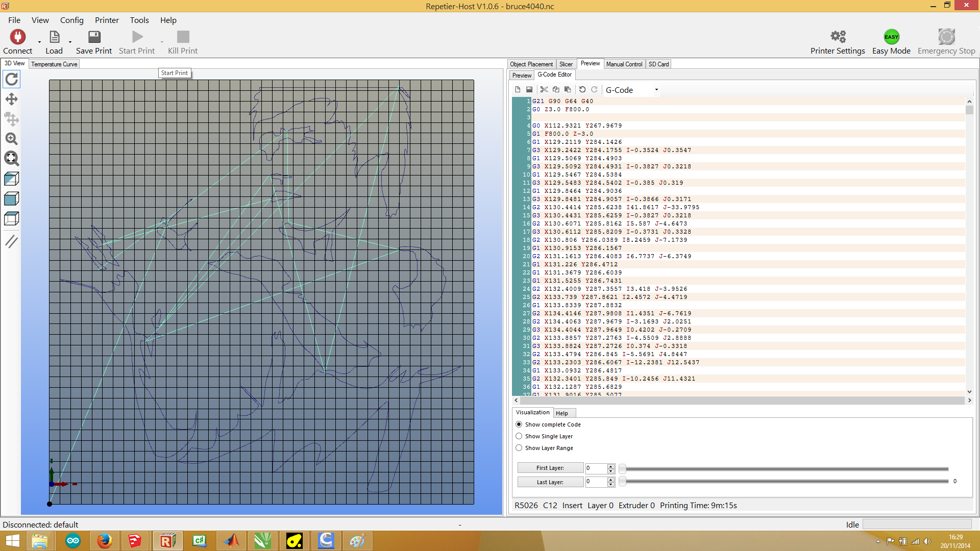The image size is (980, 551).
Task: Click the zoom to fit objects icon
Action: [x=11, y=159]
